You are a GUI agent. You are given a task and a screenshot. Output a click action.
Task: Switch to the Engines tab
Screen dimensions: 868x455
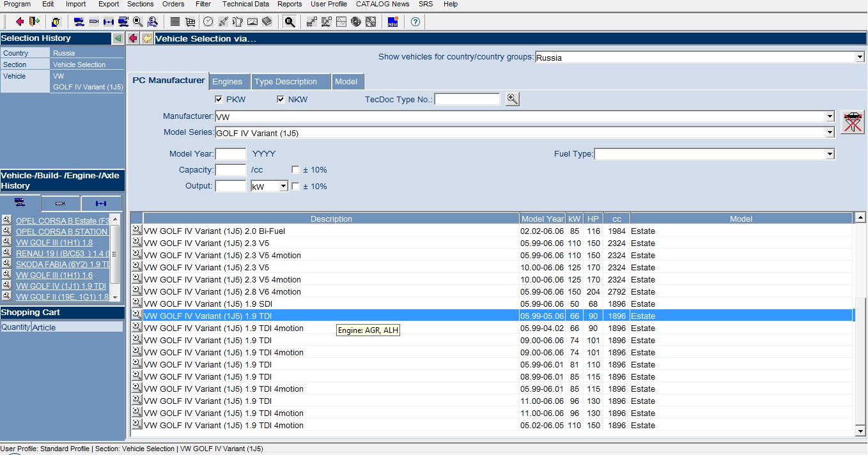tap(228, 82)
